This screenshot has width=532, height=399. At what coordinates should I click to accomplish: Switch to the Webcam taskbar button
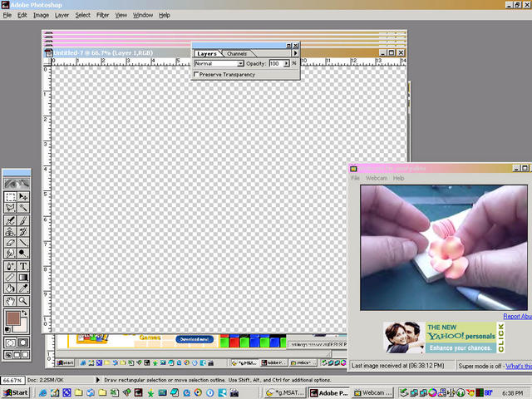pyautogui.click(x=372, y=392)
